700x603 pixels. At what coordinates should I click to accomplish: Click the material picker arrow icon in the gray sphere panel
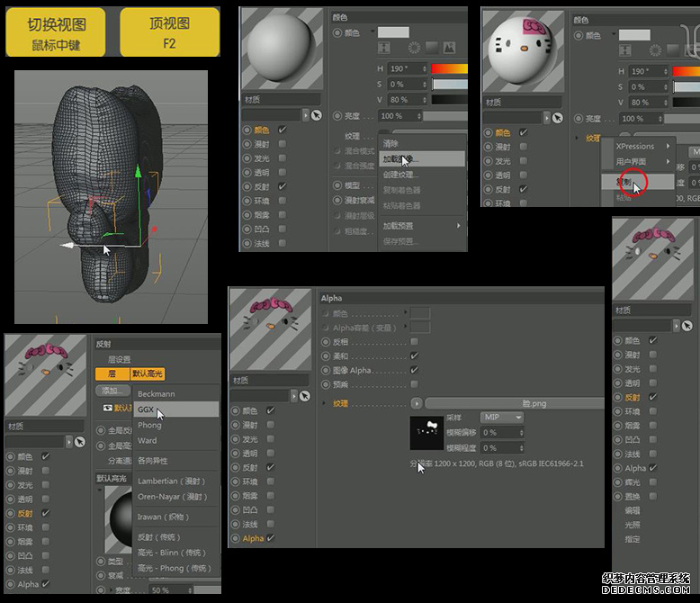tap(316, 115)
